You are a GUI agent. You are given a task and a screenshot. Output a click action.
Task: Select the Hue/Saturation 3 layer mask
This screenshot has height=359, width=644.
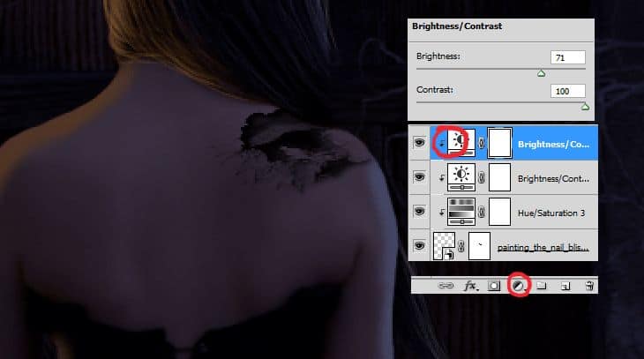499,212
